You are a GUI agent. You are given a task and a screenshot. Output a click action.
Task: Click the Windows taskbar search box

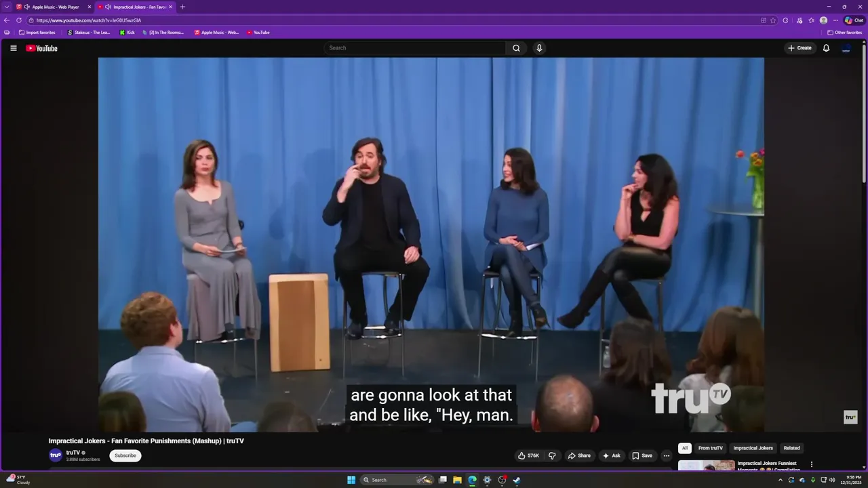click(397, 480)
